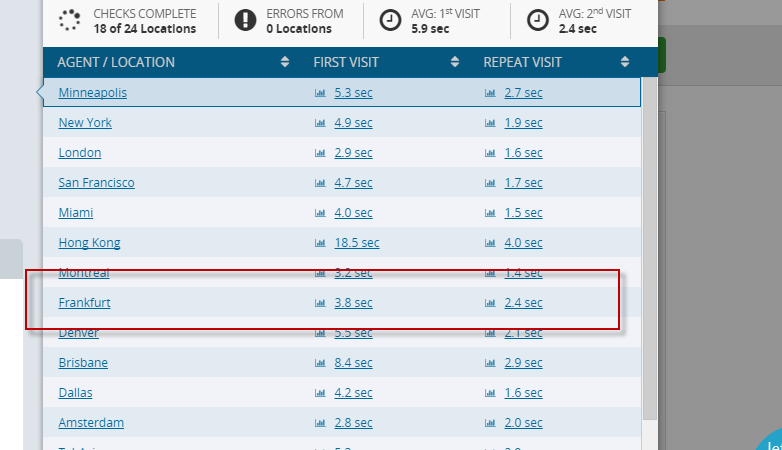Click Minneapolis repeat visit chart icon
The width and height of the screenshot is (782, 450).
click(x=490, y=93)
